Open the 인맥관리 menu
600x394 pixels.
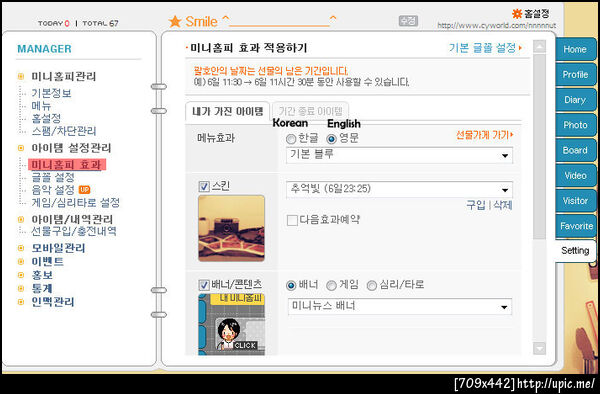(x=53, y=302)
